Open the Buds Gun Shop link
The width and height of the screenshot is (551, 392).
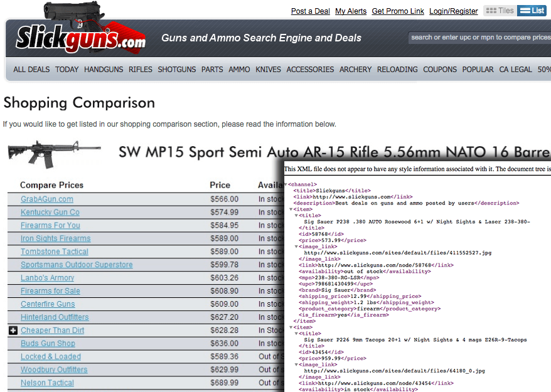[48, 343]
